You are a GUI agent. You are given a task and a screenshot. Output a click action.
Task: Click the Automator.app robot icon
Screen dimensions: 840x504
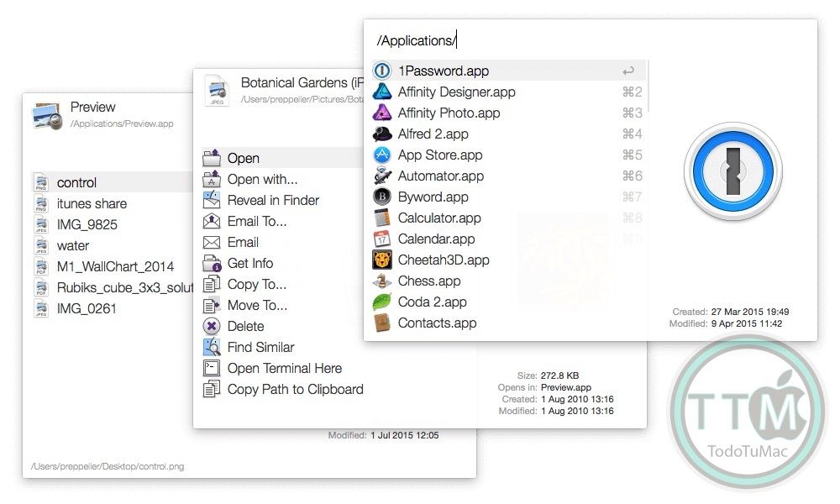click(x=382, y=176)
